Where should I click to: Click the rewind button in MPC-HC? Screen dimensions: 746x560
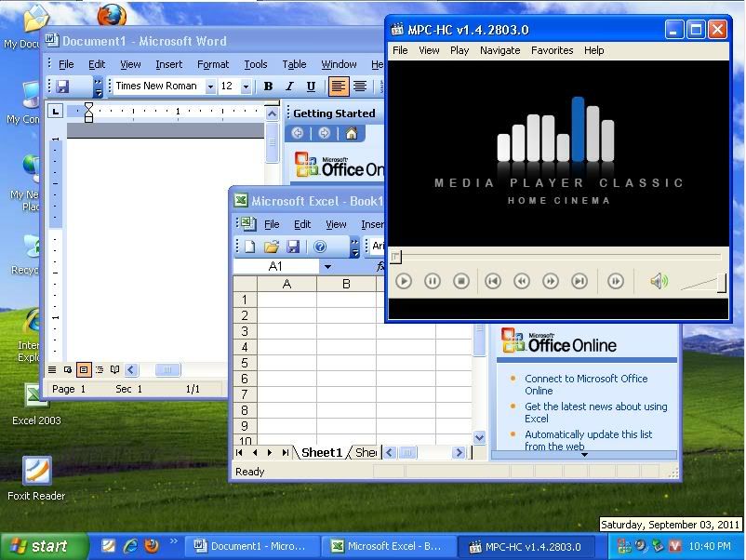(522, 281)
